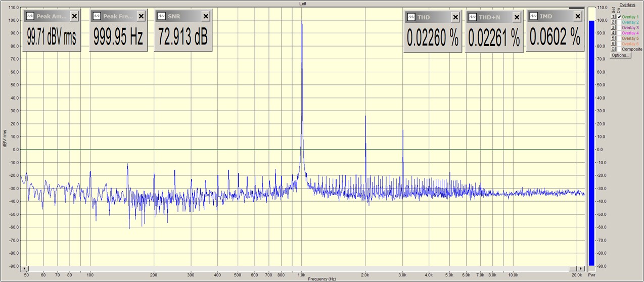Set overlay 5 with the '5' button
This screenshot has width=644, height=282.
pyautogui.click(x=613, y=38)
